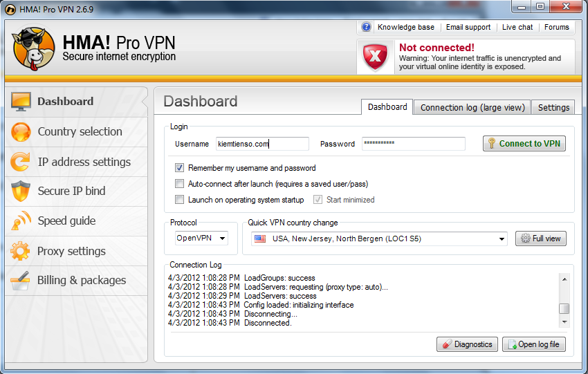Screen dimensions: 588x374
Task: Click the Speed guide signal icon
Action: tap(21, 221)
